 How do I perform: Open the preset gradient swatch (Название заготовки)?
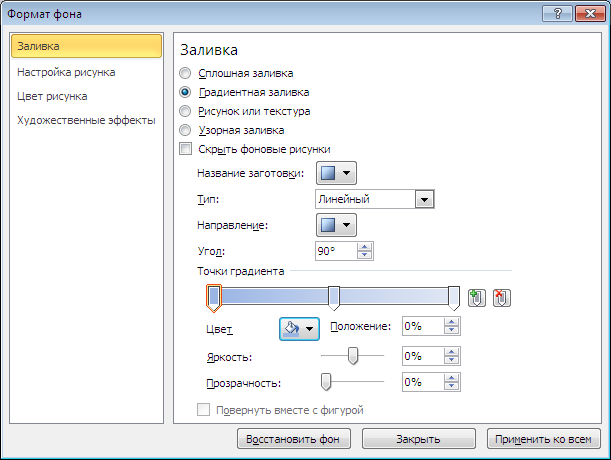336,173
